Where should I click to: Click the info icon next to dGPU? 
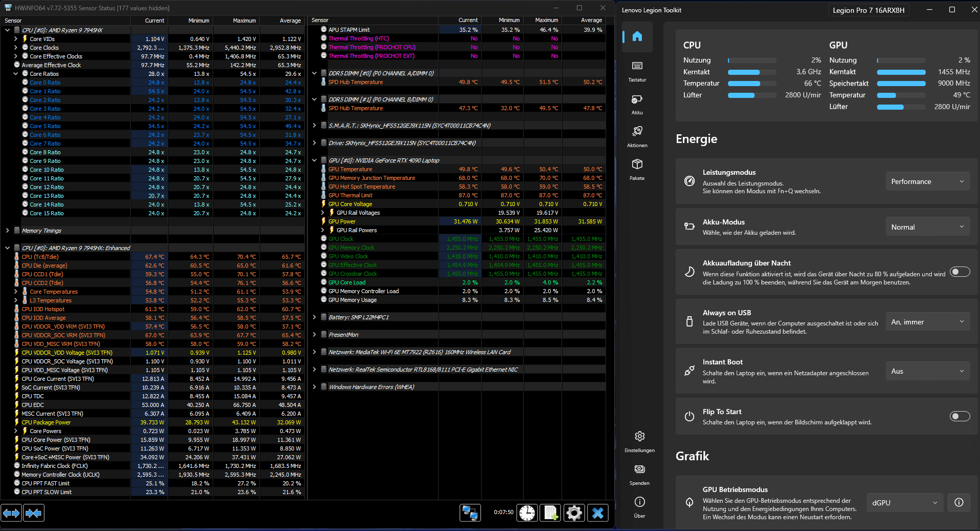[x=959, y=503]
